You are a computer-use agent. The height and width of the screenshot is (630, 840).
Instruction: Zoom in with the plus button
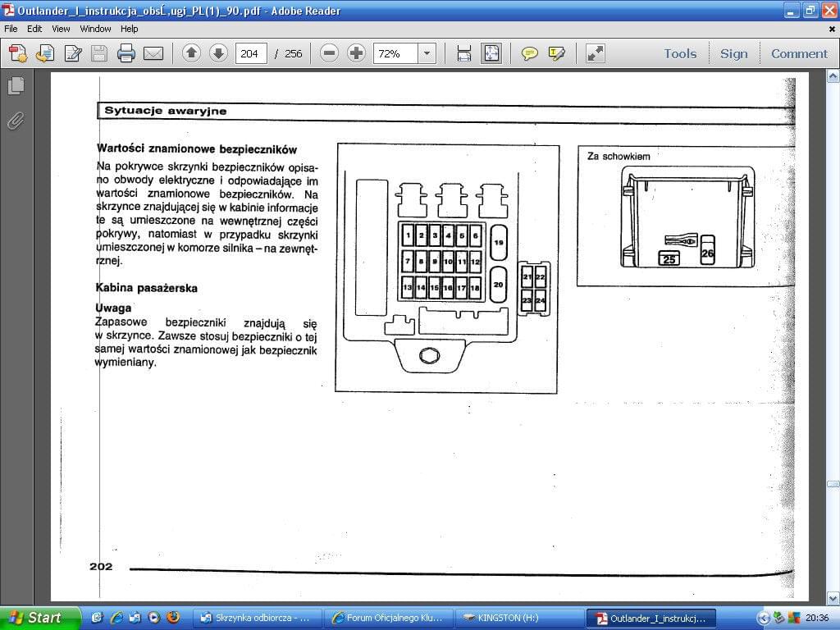coord(356,53)
